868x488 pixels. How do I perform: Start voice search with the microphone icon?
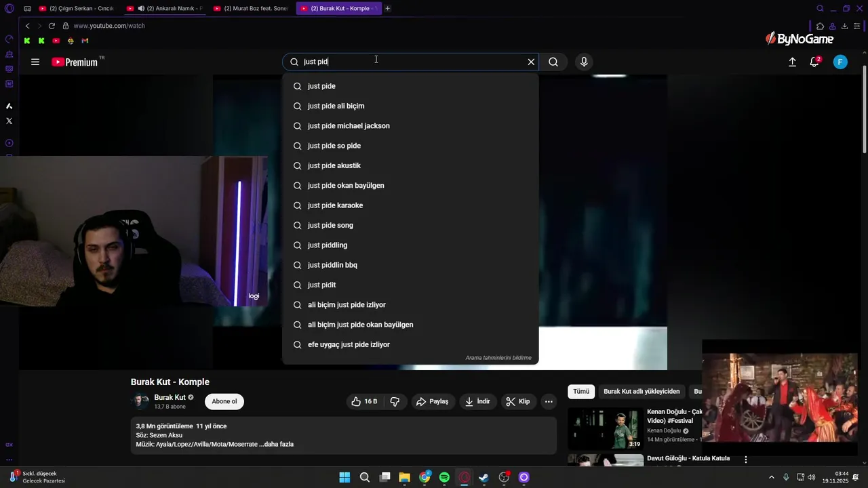pyautogui.click(x=584, y=62)
